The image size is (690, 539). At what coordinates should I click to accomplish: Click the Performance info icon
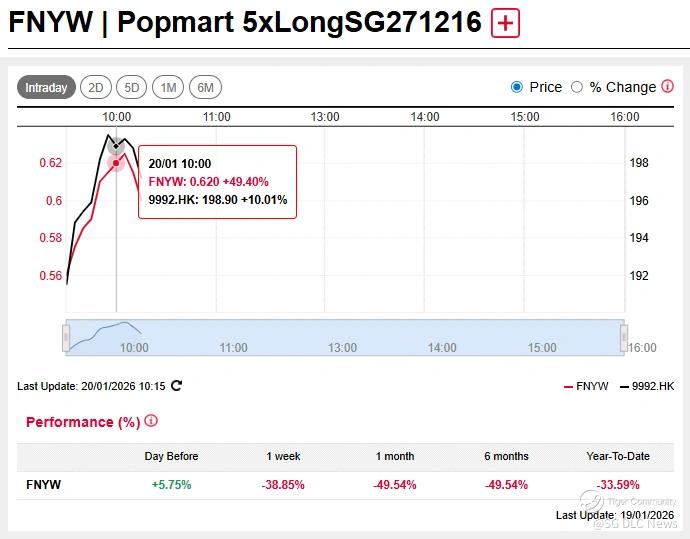tap(151, 422)
